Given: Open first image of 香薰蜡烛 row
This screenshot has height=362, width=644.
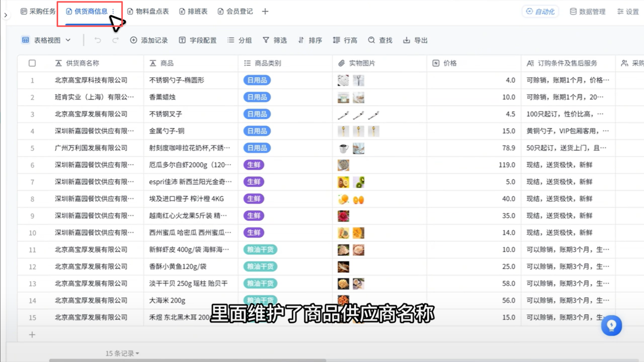Looking at the screenshot, I should [x=343, y=97].
